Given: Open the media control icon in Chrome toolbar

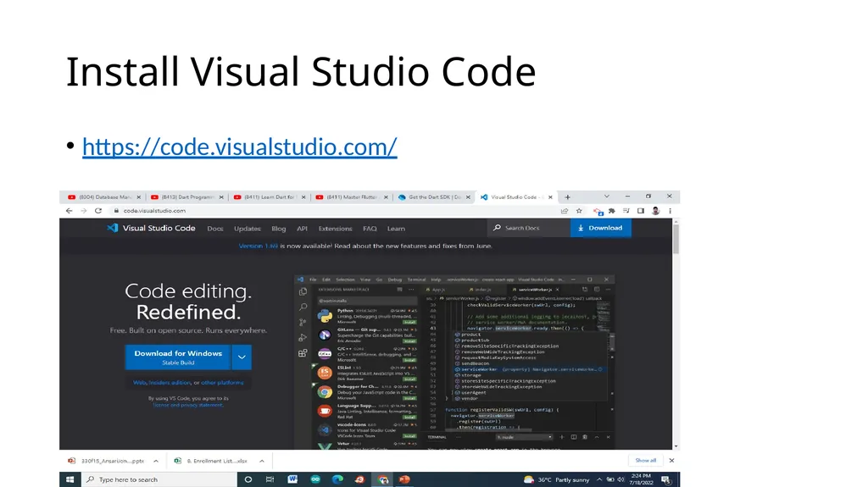Looking at the screenshot, I should coord(626,211).
